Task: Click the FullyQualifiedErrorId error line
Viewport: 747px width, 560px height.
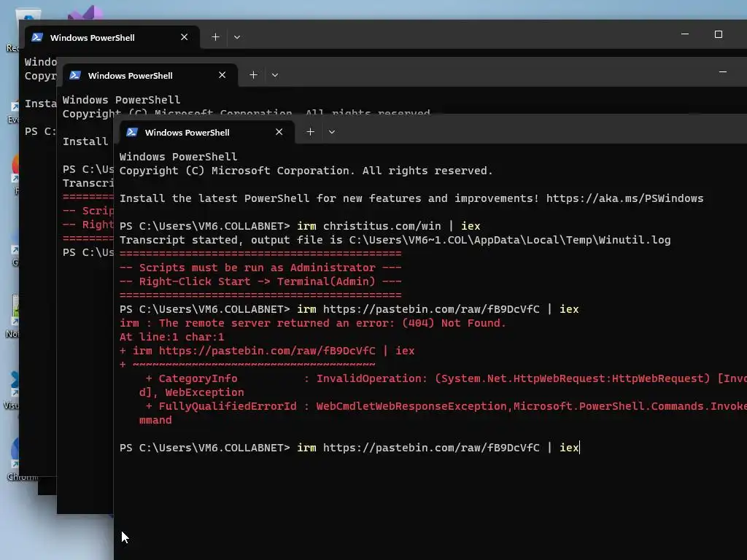Action: pyautogui.click(x=446, y=406)
